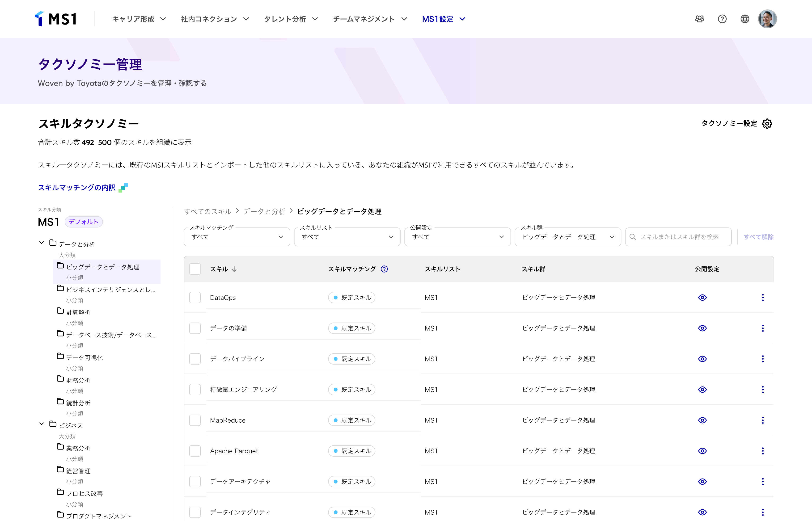Collapse the ビジネス tree node
The width and height of the screenshot is (812, 521).
pyautogui.click(x=42, y=424)
